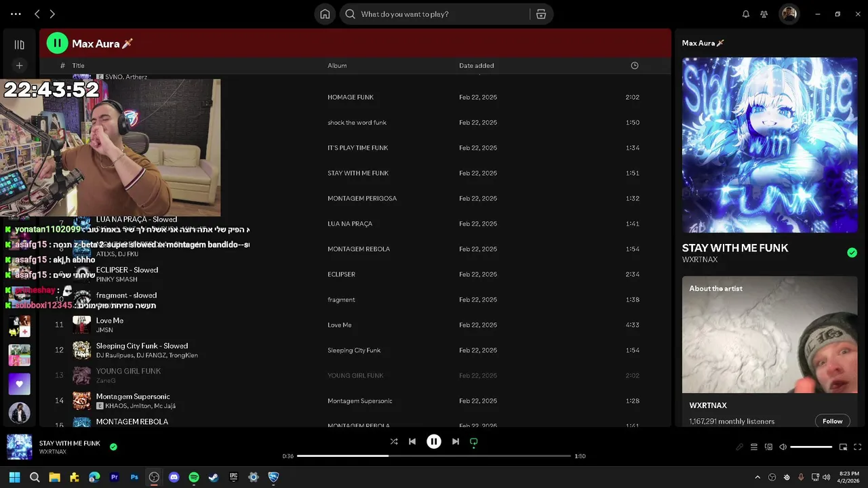Open the miniplayer icon
Viewport: 868px width, 488px height.
[844, 447]
